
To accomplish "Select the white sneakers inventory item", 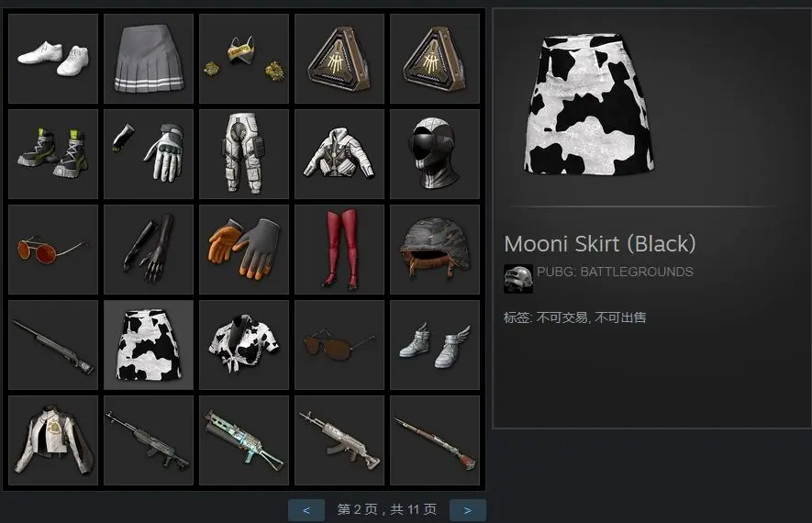I will click(x=53, y=59).
